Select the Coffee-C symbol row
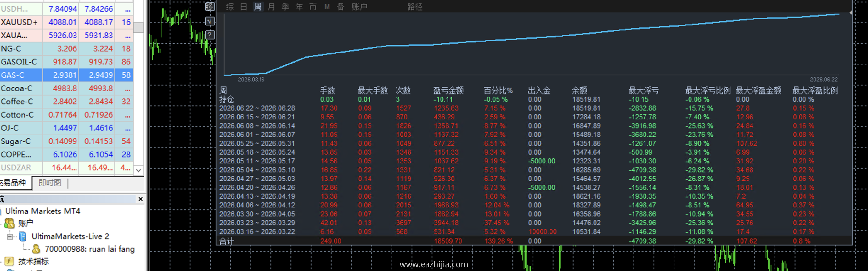868x271 pixels. pyautogui.click(x=67, y=102)
